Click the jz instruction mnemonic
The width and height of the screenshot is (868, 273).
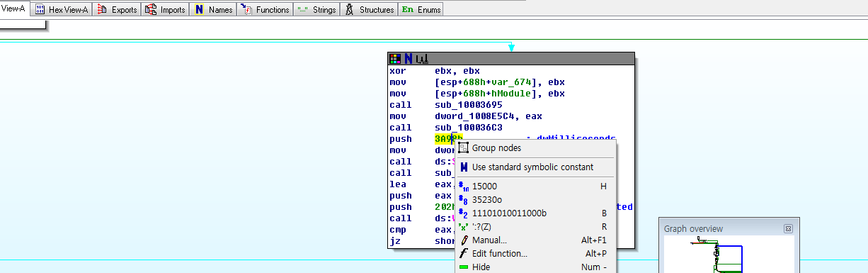pyautogui.click(x=394, y=241)
